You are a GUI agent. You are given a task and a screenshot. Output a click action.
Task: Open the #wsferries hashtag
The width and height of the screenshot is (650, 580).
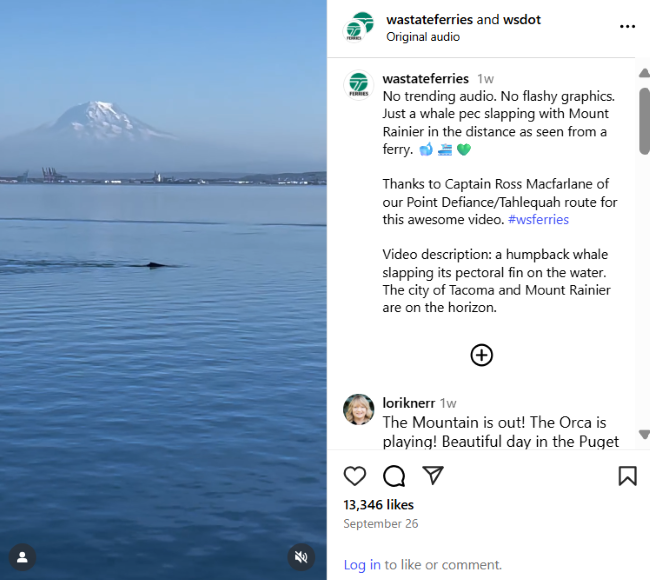538,219
